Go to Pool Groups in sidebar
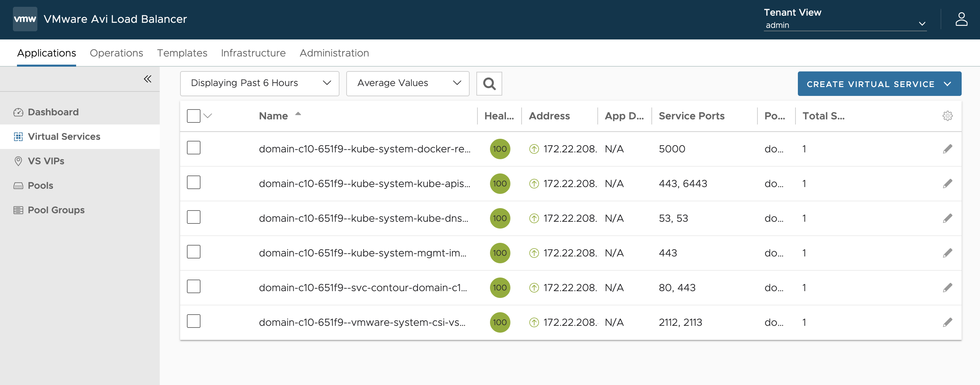980x385 pixels. pyautogui.click(x=56, y=210)
